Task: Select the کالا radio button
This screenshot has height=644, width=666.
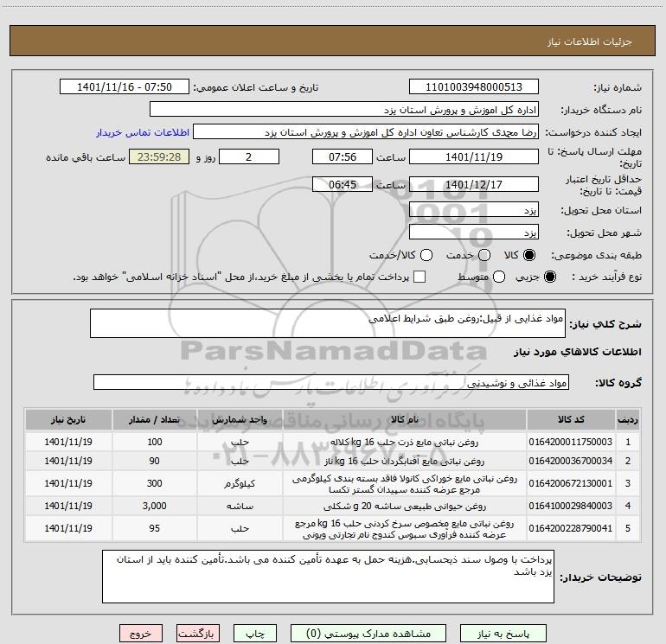Action: coord(529,255)
